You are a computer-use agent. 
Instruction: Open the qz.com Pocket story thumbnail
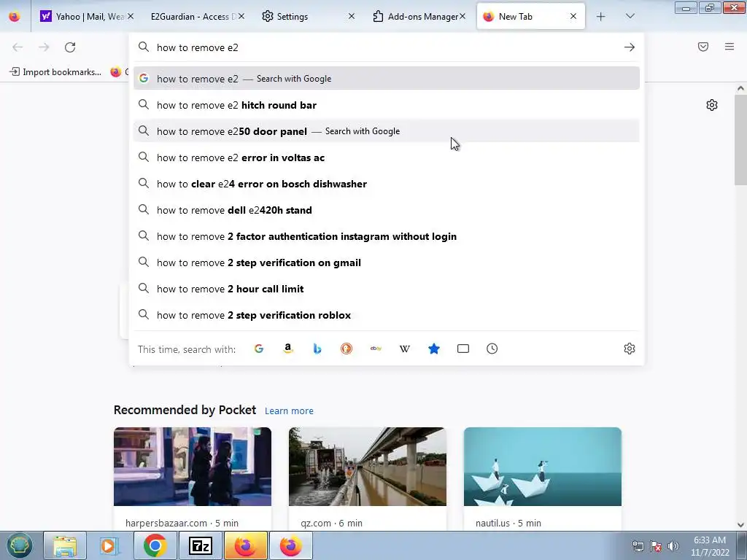click(x=368, y=467)
